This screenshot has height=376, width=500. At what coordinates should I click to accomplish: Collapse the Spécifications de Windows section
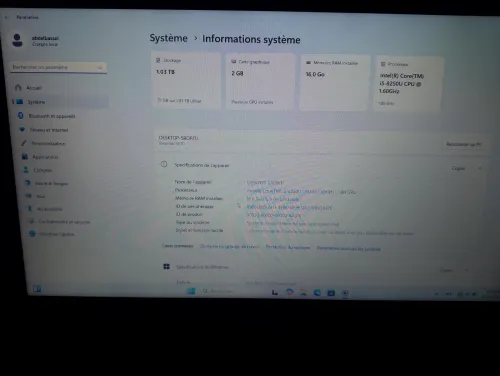(x=467, y=270)
